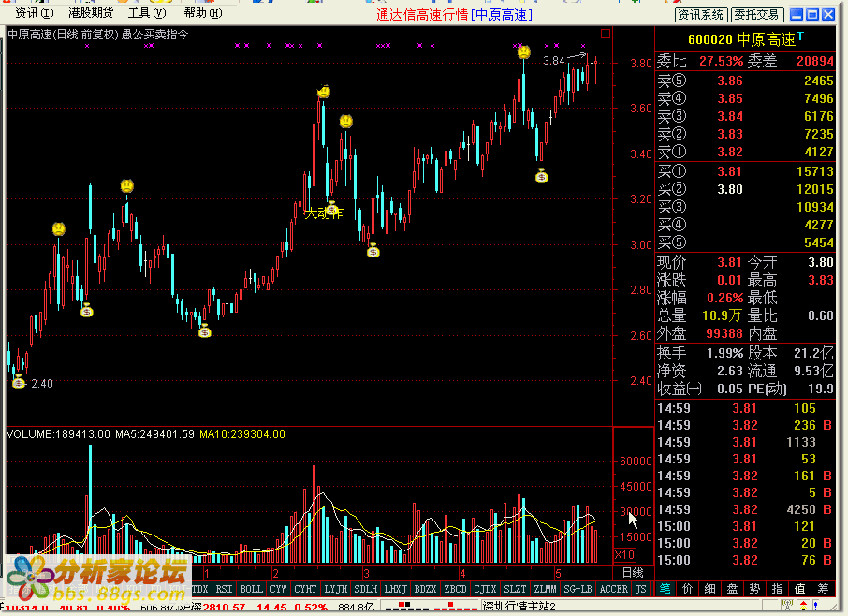The height and width of the screenshot is (616, 848).
Task: Maximize the window with the maximize button
Action: tap(812, 15)
